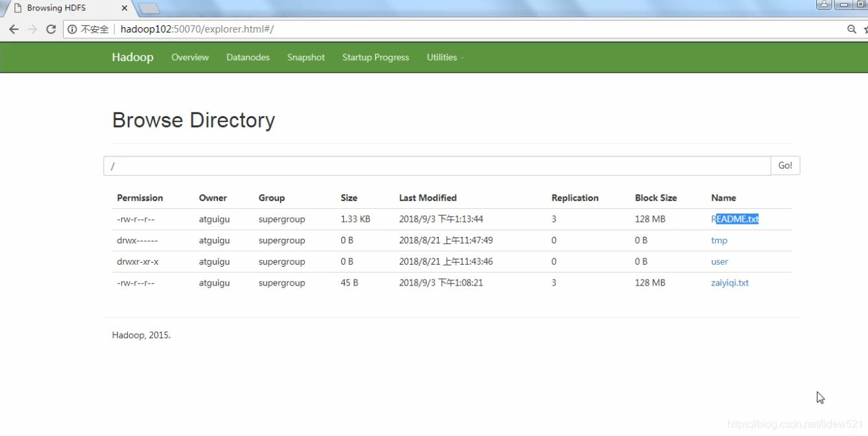Click the Go! button
Screen dimensions: 868x436
click(x=785, y=165)
